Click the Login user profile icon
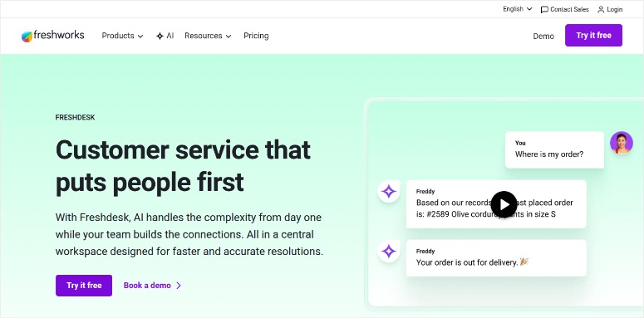The image size is (644, 318). pyautogui.click(x=601, y=9)
